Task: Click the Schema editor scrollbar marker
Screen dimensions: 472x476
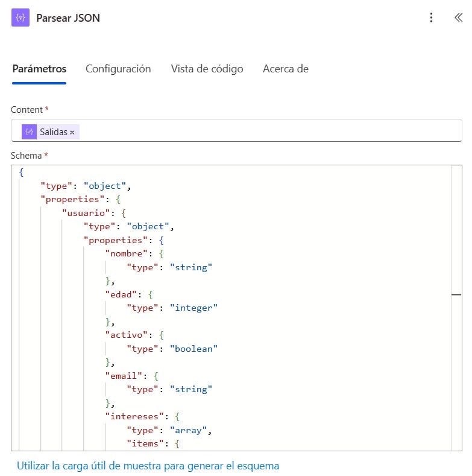Action: pos(456,294)
